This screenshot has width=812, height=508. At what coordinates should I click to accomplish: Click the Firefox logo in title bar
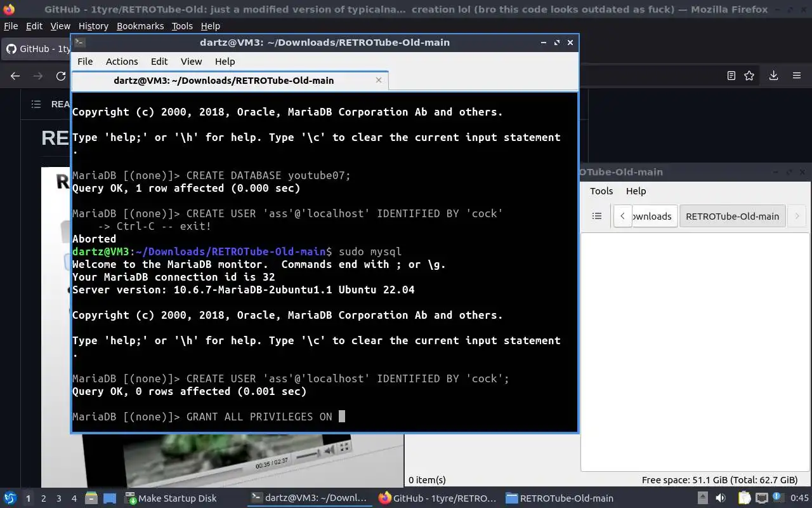[x=9, y=10]
